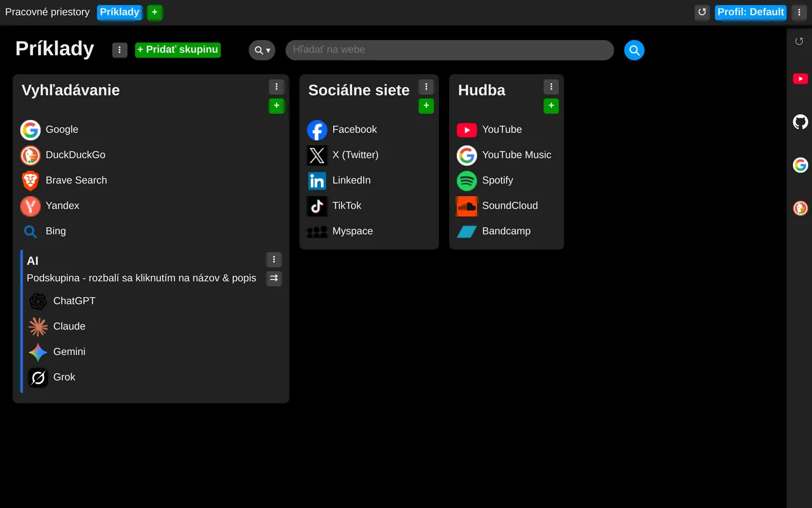Open DuckDuckGo shortcut in the right sidebar
This screenshot has height=508, width=812.
[801, 208]
